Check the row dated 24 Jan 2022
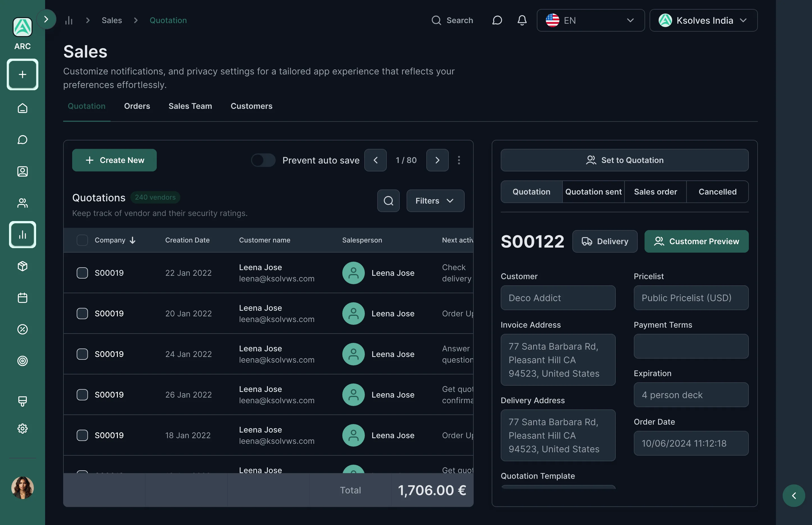This screenshot has height=525, width=812. coord(82,354)
